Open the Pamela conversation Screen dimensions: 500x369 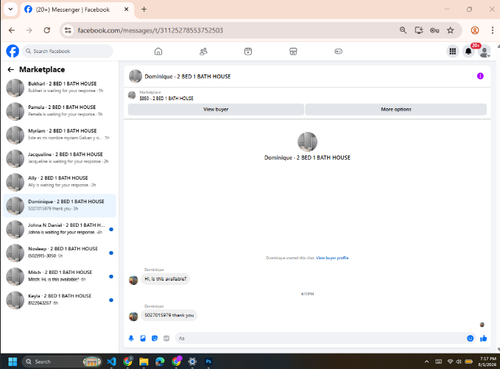click(x=59, y=111)
